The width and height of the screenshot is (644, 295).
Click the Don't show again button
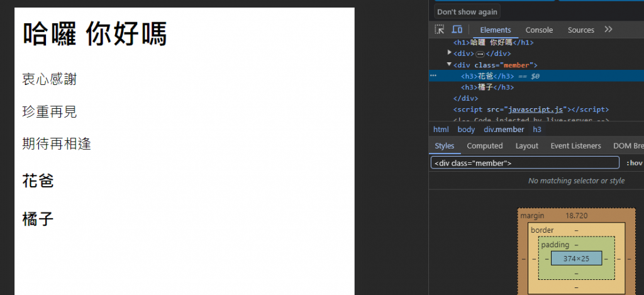pos(467,12)
